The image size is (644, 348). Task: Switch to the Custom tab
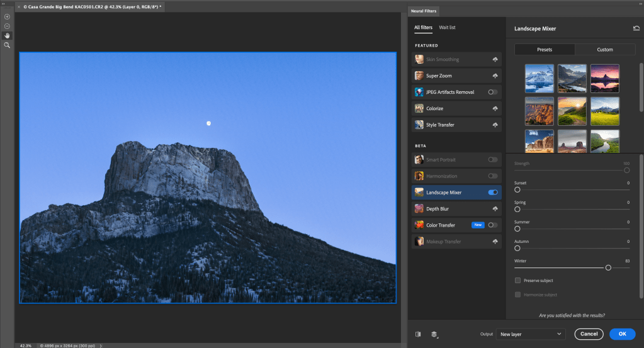point(605,49)
